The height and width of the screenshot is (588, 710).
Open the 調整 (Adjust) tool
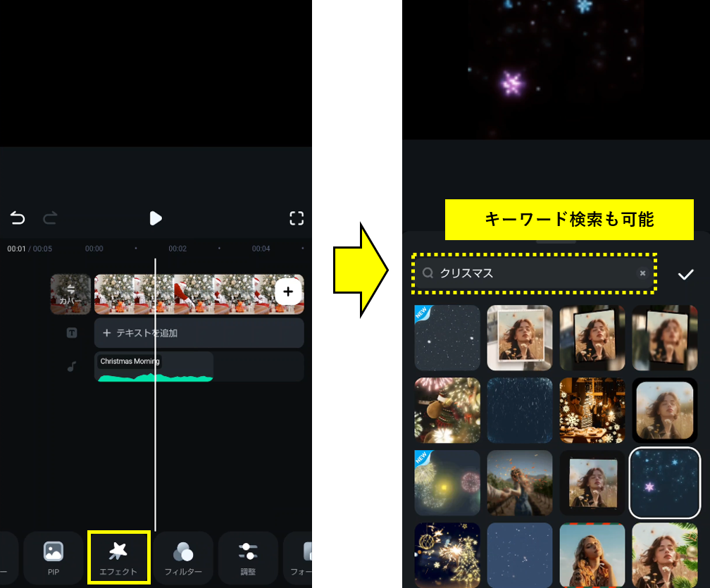[x=248, y=558]
